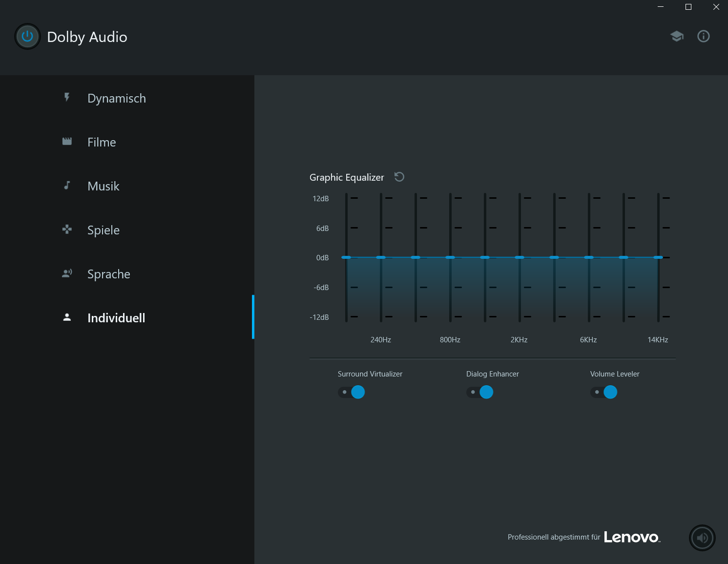Choose the Filme profile label

(x=102, y=142)
